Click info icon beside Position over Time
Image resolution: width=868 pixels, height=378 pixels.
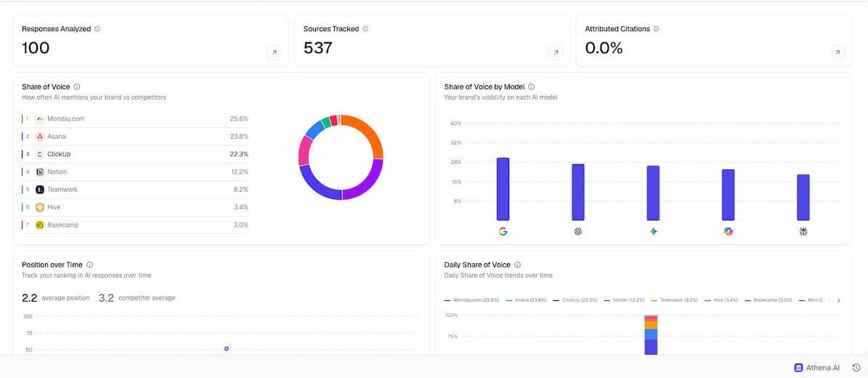[89, 265]
